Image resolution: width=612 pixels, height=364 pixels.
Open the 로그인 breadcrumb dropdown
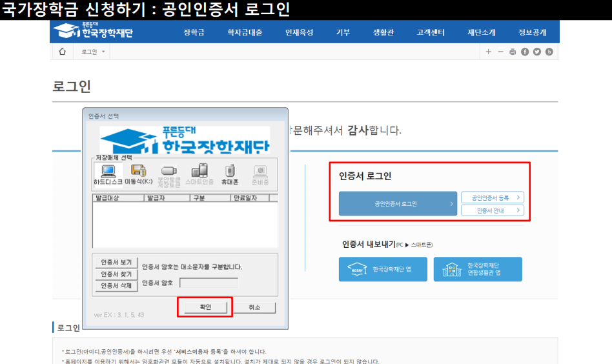[x=93, y=52]
